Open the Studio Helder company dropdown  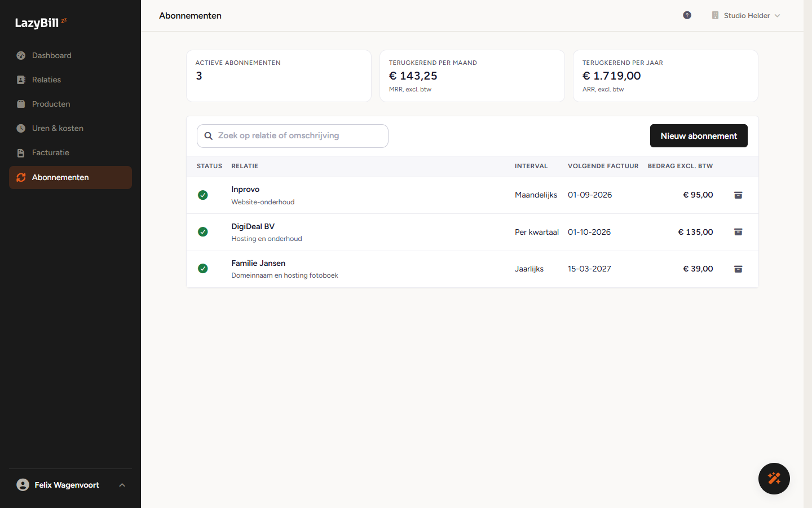click(x=745, y=15)
